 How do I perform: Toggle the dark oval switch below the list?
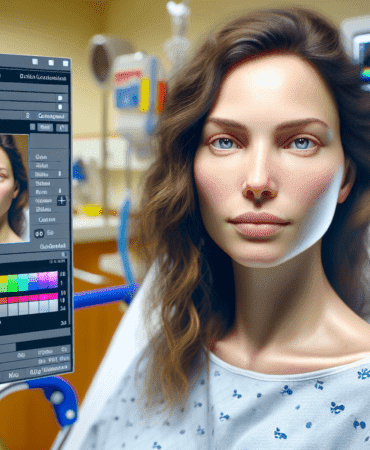[x=39, y=233]
